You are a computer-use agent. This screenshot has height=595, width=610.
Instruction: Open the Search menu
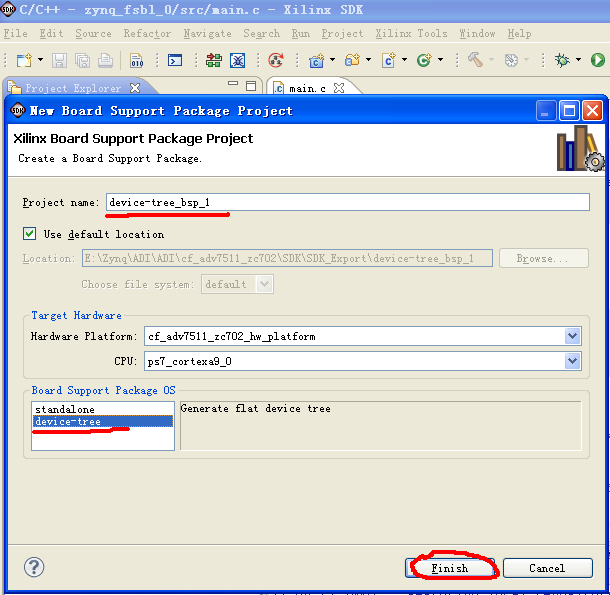pos(261,33)
